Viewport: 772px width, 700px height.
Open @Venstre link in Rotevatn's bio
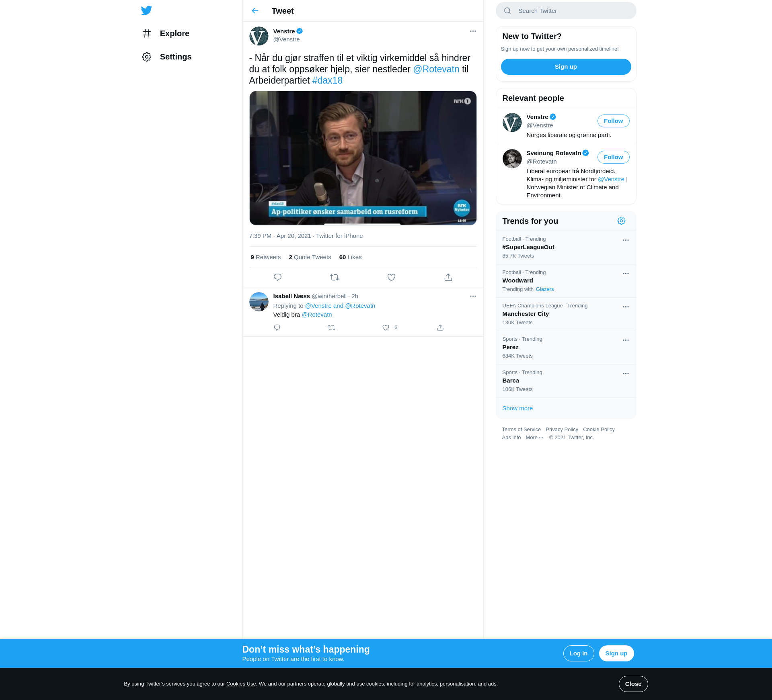[611, 179]
